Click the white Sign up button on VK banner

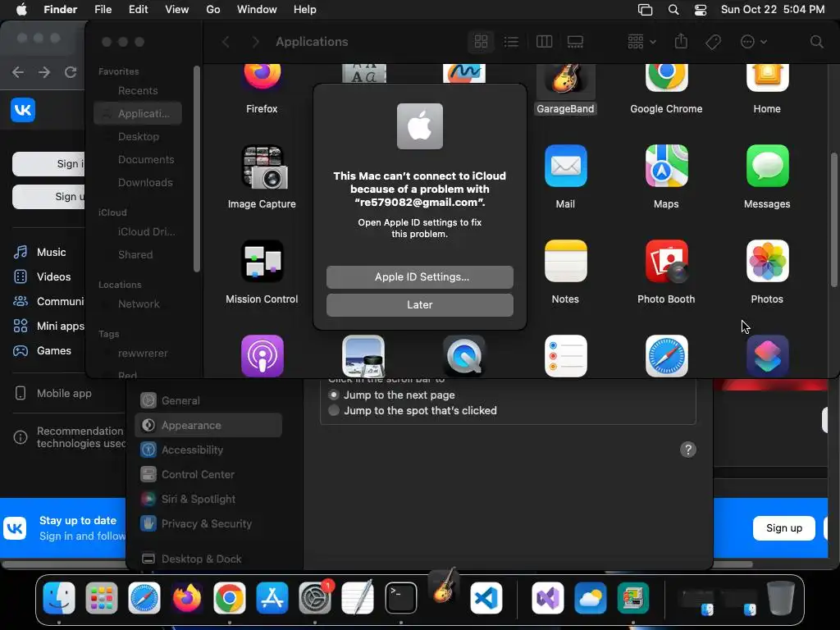pyautogui.click(x=783, y=528)
